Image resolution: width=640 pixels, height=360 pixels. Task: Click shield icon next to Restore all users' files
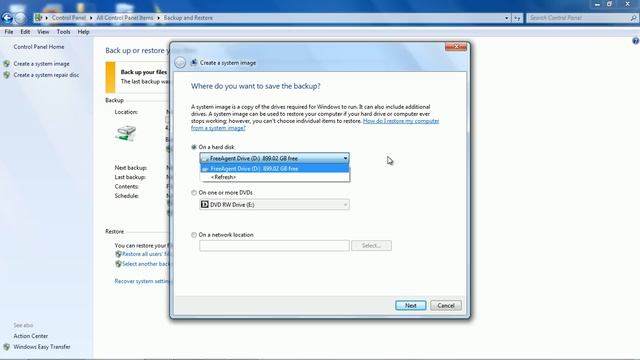(118, 254)
